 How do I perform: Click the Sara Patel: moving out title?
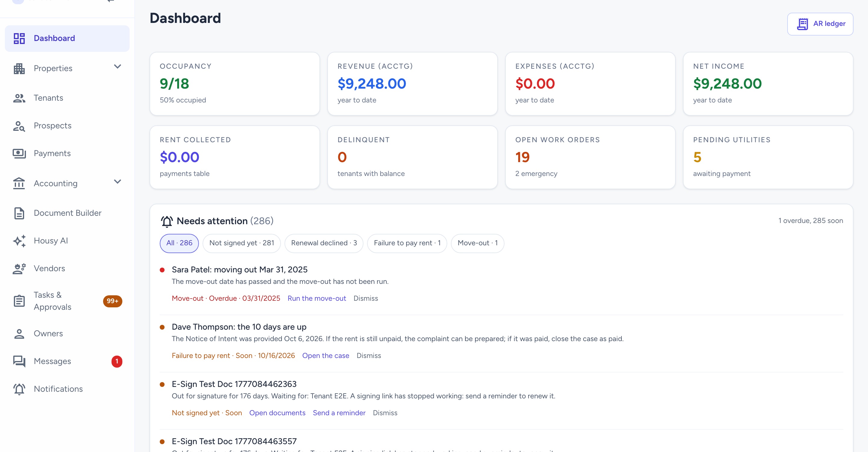point(240,270)
